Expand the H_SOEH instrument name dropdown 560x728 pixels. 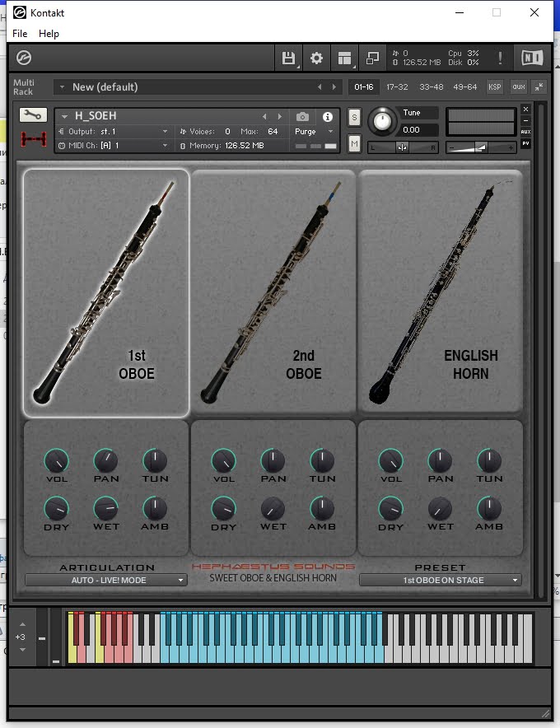tap(64, 116)
